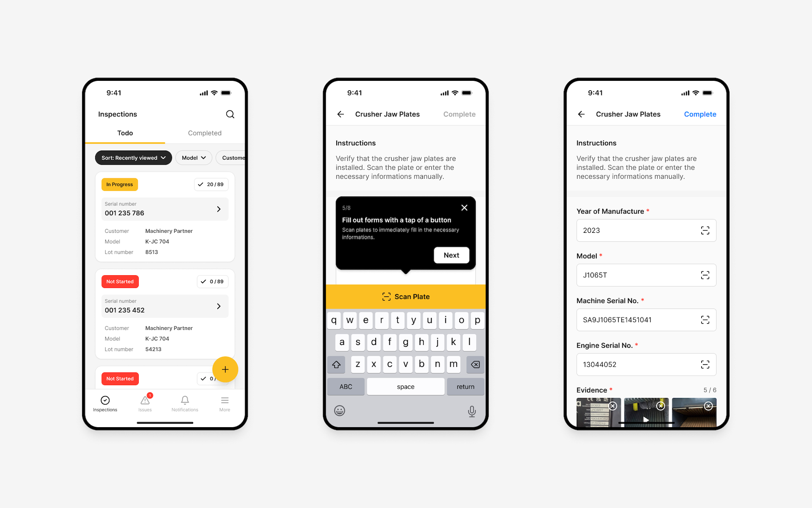Close the onboarding tooltip popup
Image resolution: width=812 pixels, height=508 pixels.
(x=465, y=207)
